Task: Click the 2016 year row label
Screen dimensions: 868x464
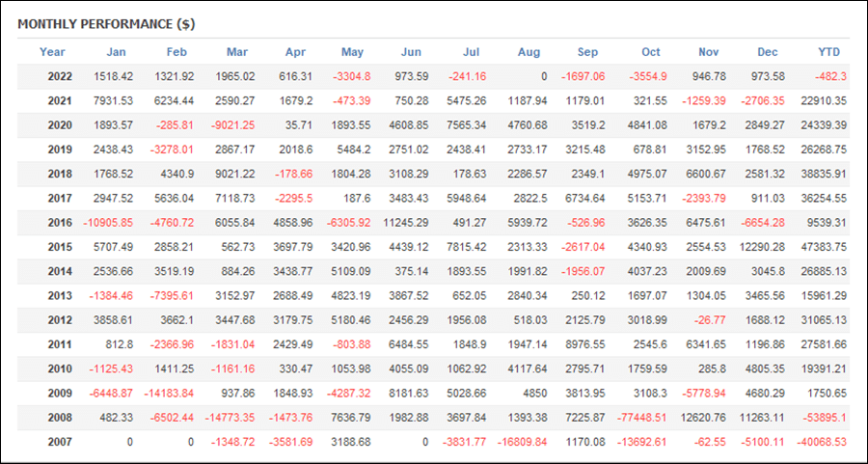Action: point(60,223)
